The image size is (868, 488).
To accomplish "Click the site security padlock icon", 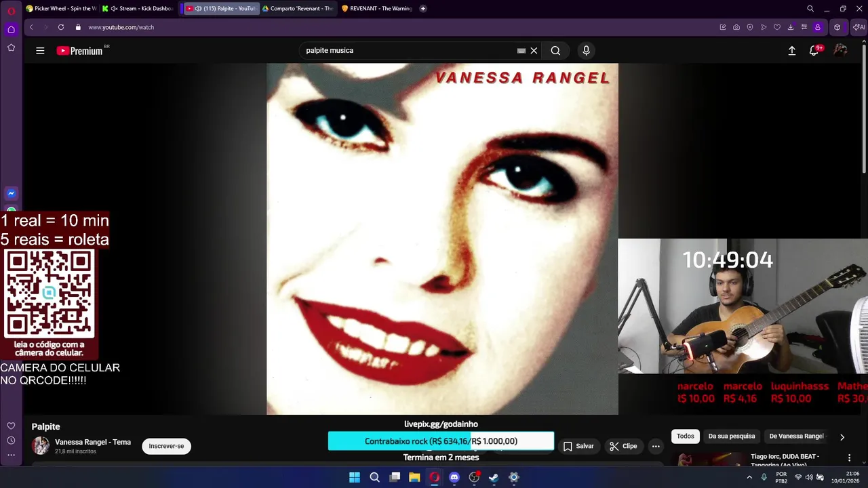I will tap(78, 27).
